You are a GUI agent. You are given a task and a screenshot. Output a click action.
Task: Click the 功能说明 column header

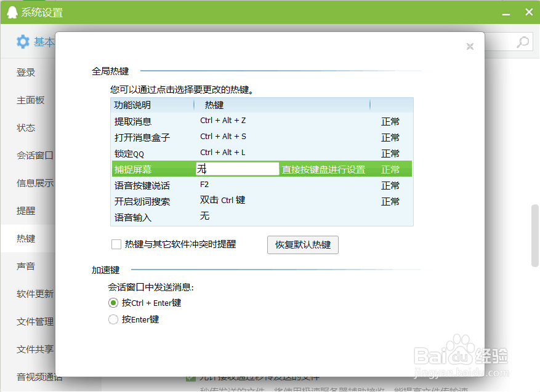coord(132,105)
